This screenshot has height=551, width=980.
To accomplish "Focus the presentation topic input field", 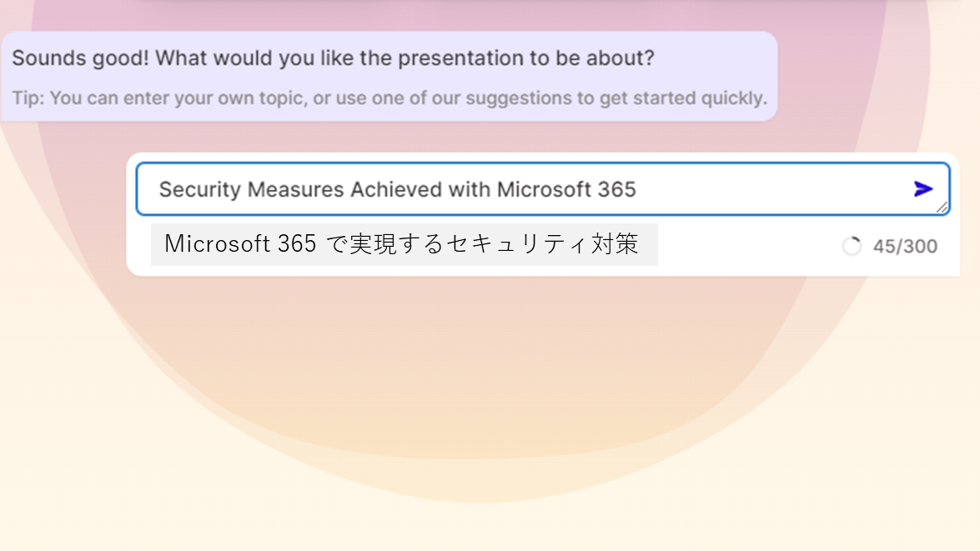I will click(x=543, y=188).
